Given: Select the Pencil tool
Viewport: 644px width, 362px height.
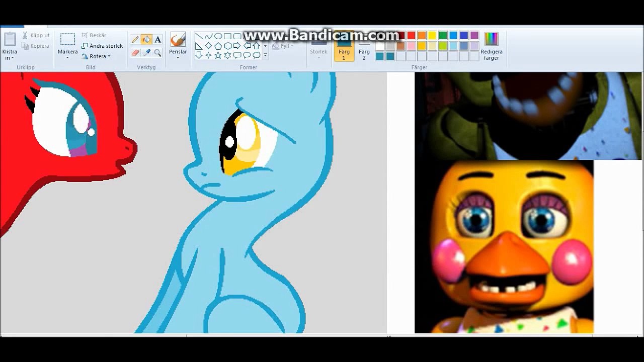Looking at the screenshot, I should coord(135,40).
